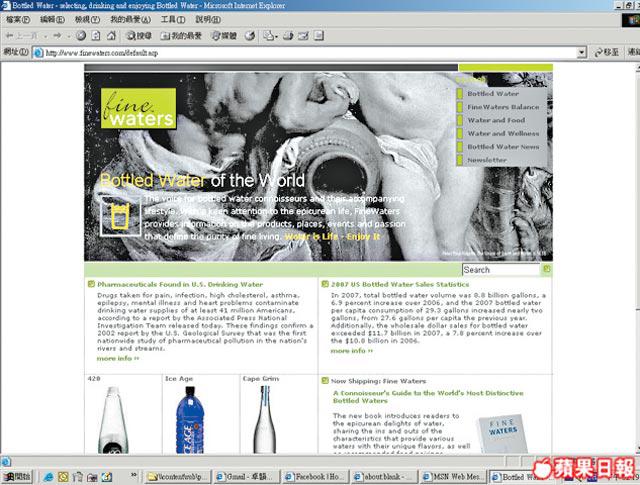Click the Refresh page icon

96,36
